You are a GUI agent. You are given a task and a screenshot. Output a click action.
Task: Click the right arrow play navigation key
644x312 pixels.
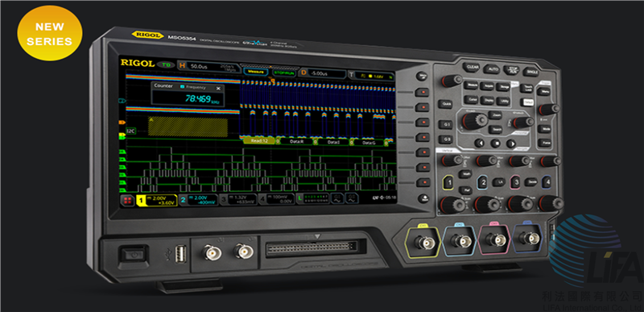coord(510,144)
